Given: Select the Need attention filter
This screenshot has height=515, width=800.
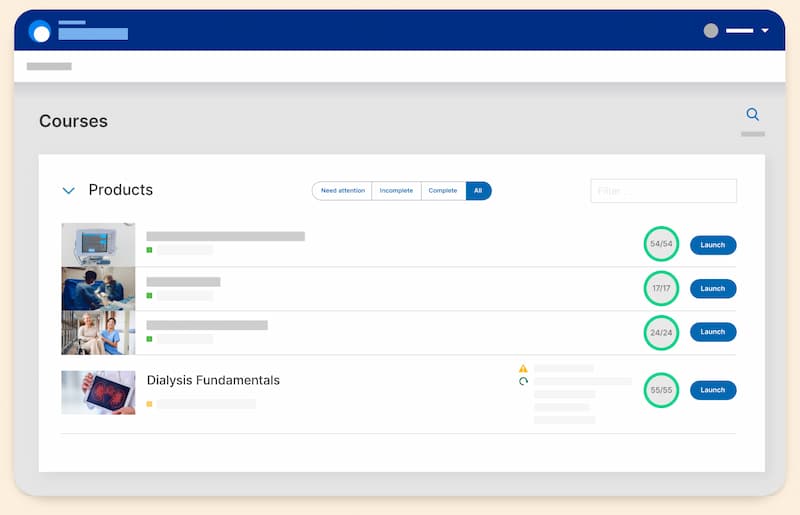Looking at the screenshot, I should pyautogui.click(x=342, y=190).
